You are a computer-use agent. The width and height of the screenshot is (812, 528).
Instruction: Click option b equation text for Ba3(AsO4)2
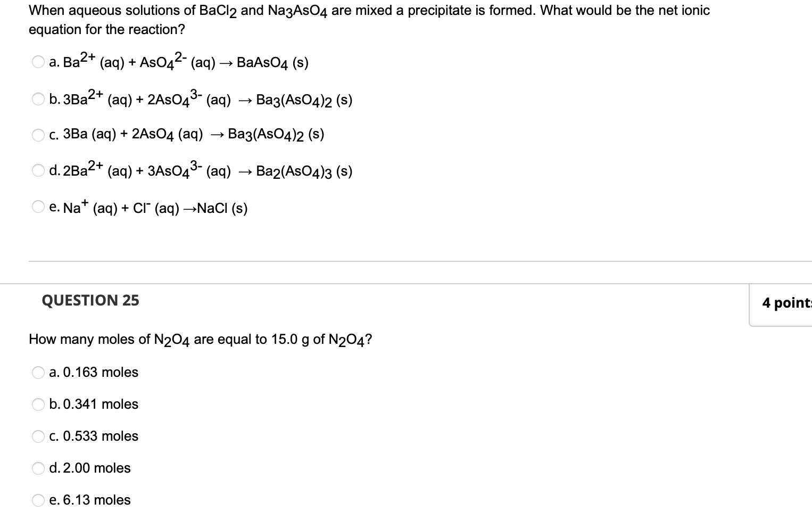[x=201, y=100]
